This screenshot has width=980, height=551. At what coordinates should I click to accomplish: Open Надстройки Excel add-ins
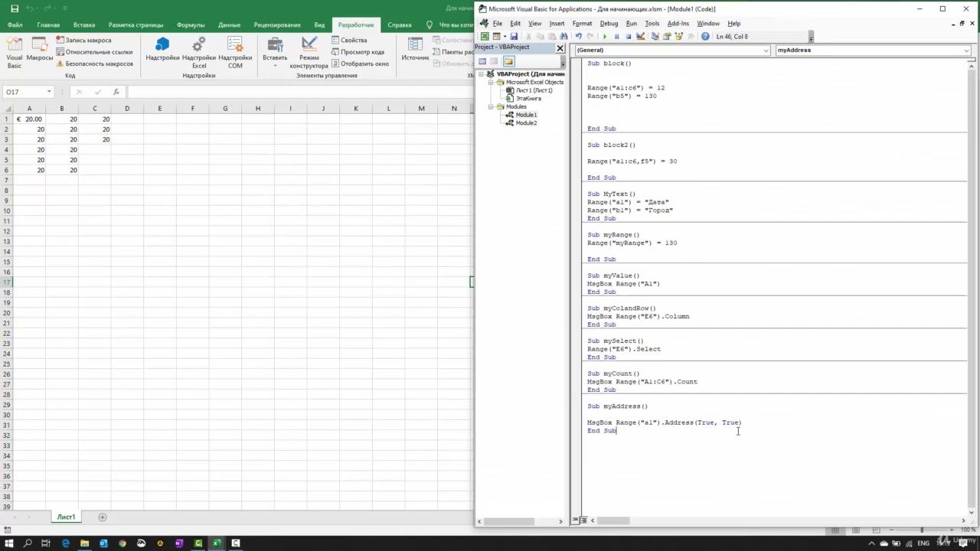click(x=199, y=52)
